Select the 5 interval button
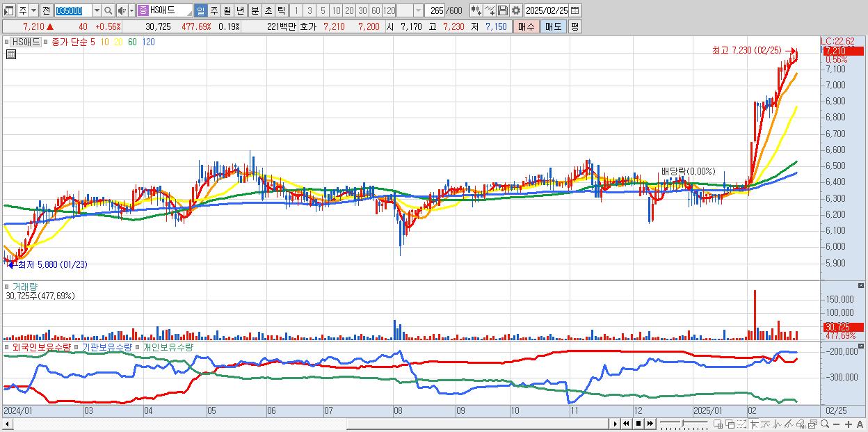This screenshot has height=432, width=868. pyautogui.click(x=323, y=10)
